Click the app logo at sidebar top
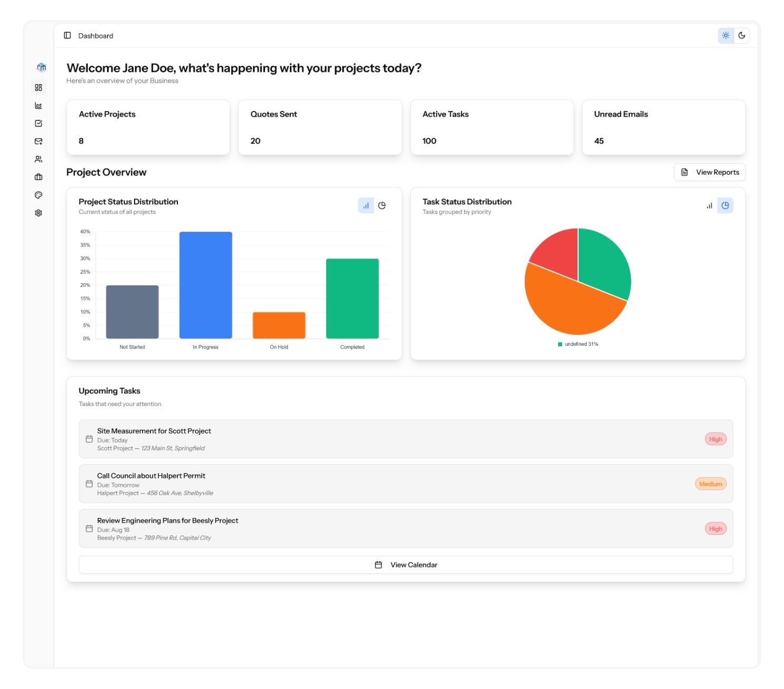 tap(41, 67)
